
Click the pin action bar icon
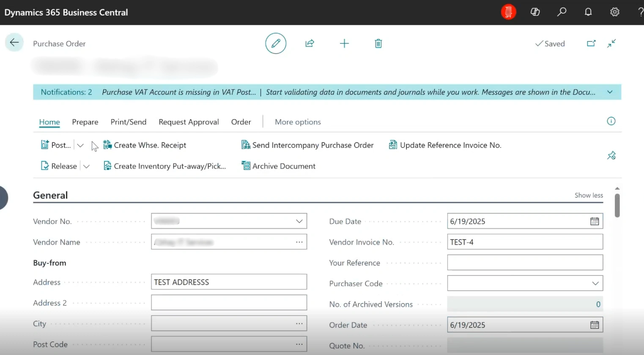tap(611, 156)
